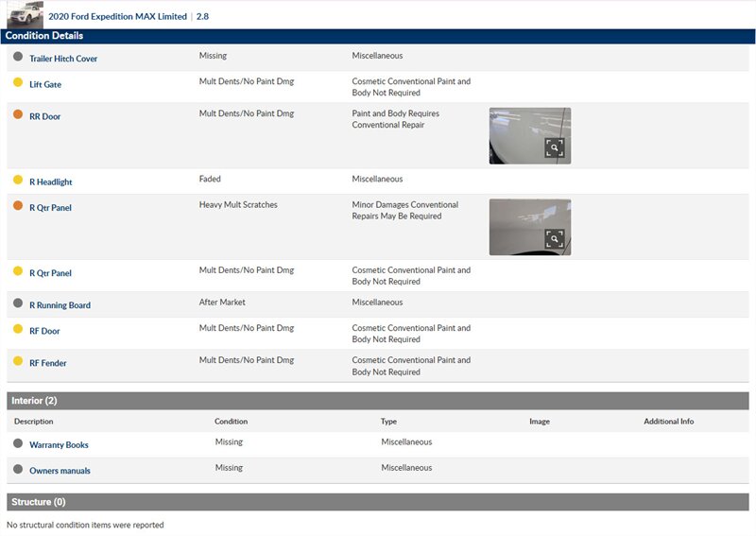Collapse the Interior (2) section

click(34, 401)
